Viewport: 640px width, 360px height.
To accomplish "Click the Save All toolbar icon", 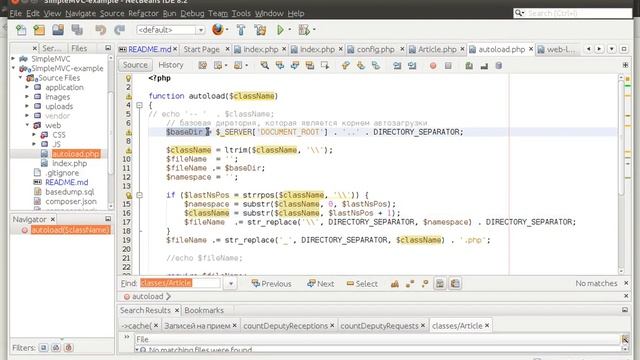I will [x=77, y=30].
